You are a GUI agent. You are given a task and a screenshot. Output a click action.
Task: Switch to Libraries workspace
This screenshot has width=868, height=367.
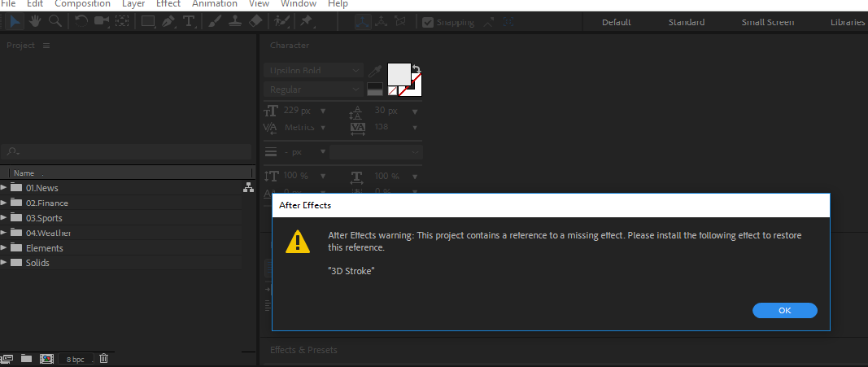[x=848, y=22]
